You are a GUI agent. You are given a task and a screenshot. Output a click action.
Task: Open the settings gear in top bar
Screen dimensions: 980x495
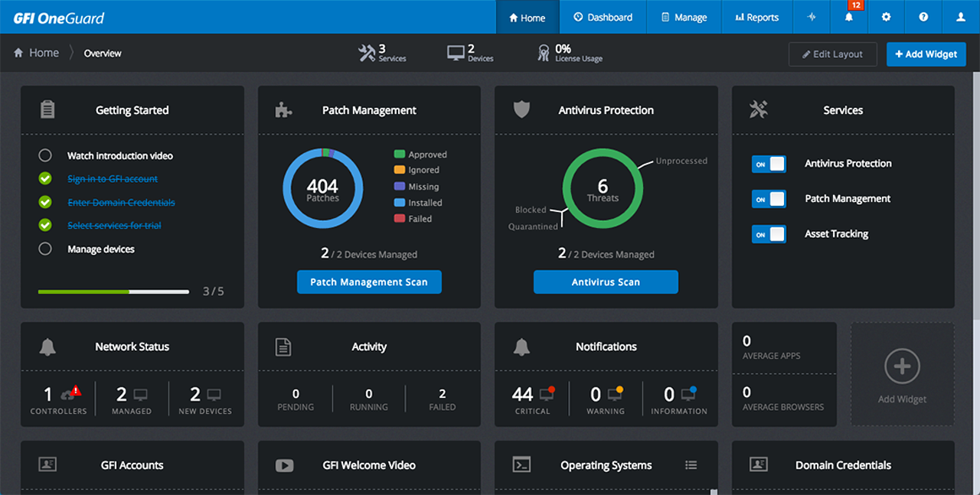pyautogui.click(x=886, y=17)
